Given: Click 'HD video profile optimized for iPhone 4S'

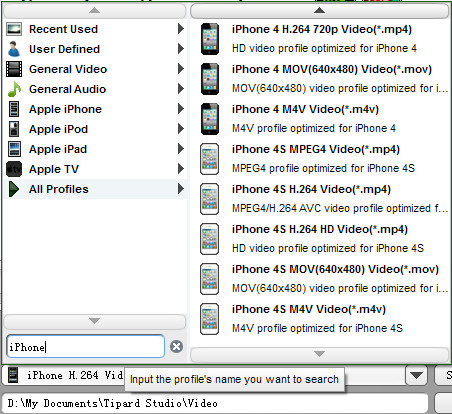Looking at the screenshot, I should pyautogui.click(x=328, y=248).
